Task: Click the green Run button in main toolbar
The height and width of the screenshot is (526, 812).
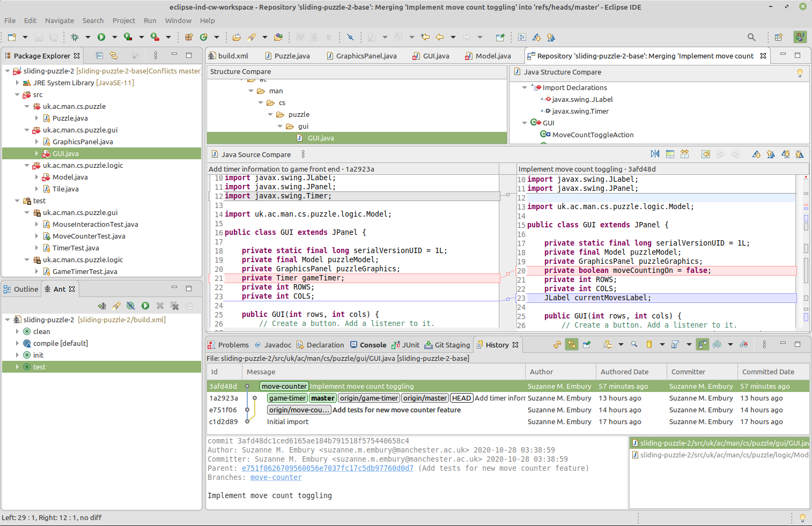Action: [x=101, y=37]
